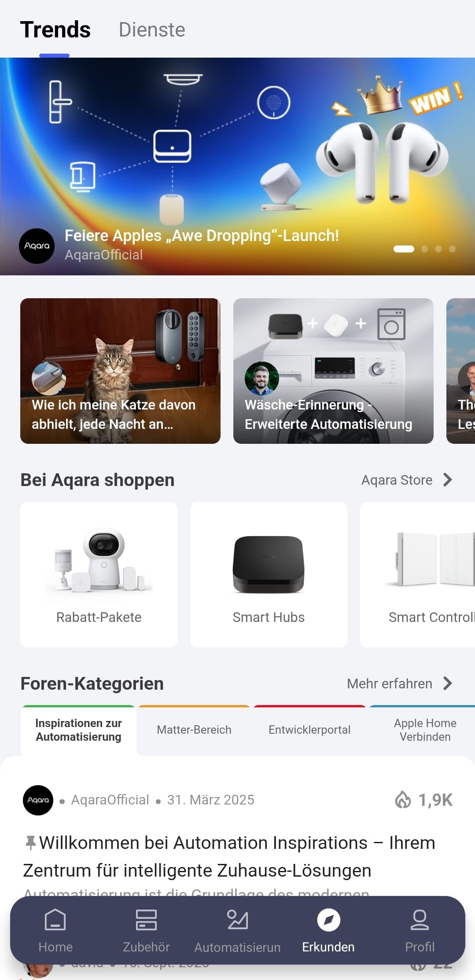Open the Smart Hubs product card
The height and width of the screenshot is (980, 475).
click(x=269, y=574)
